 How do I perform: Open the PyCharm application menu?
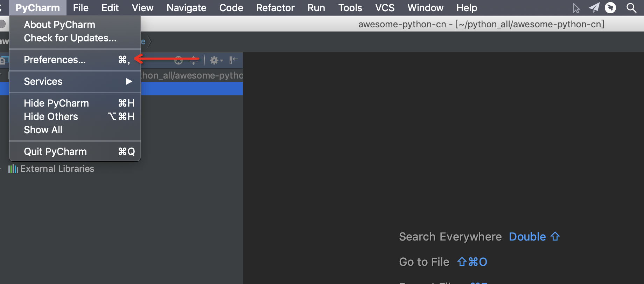[38, 8]
